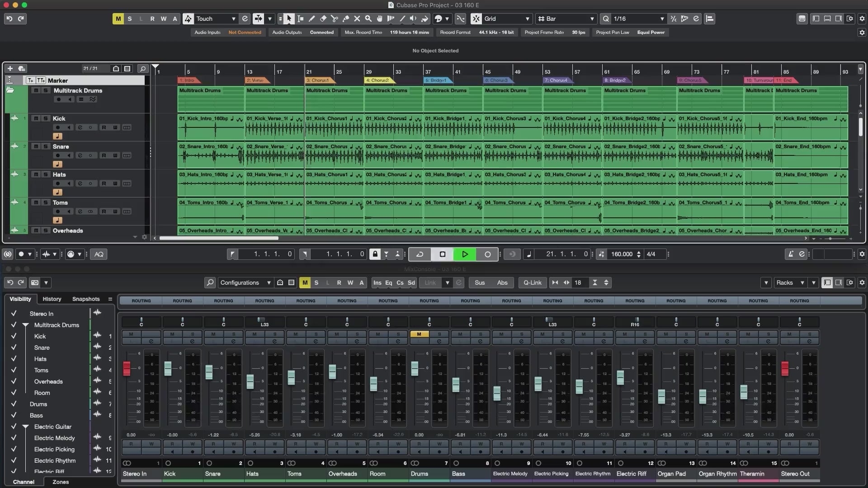
Task: Solo the Snare track in list
Action: point(46,146)
